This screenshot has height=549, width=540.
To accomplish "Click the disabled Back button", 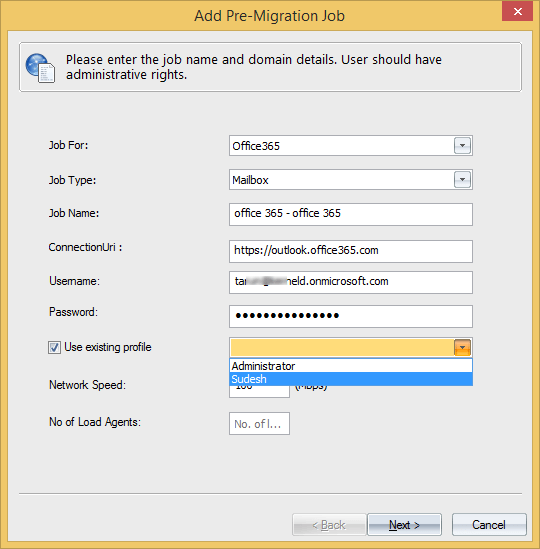I will 329,524.
